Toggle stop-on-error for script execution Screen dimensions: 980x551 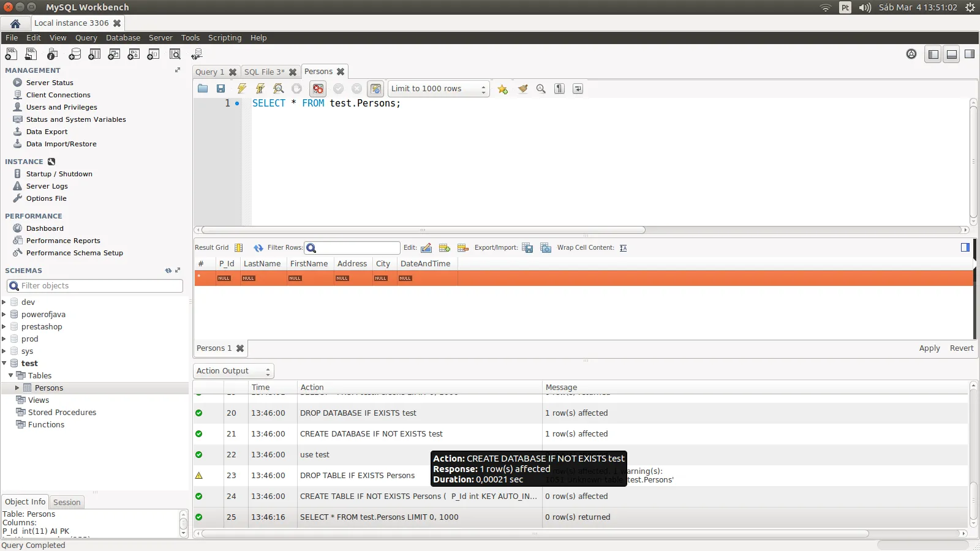pyautogui.click(x=317, y=89)
